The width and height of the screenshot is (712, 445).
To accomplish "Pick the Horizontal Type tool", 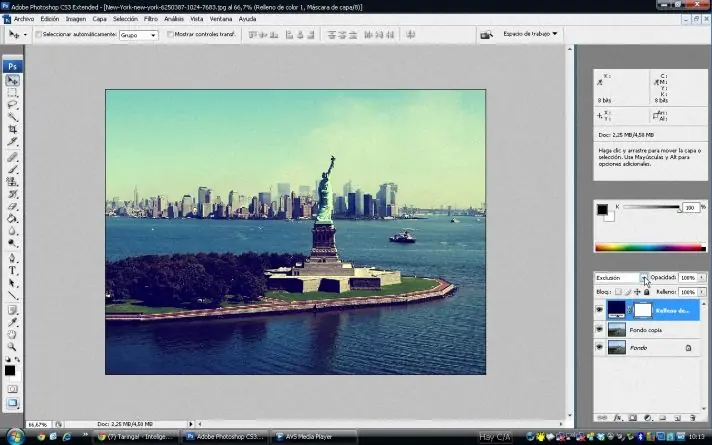I will click(13, 270).
